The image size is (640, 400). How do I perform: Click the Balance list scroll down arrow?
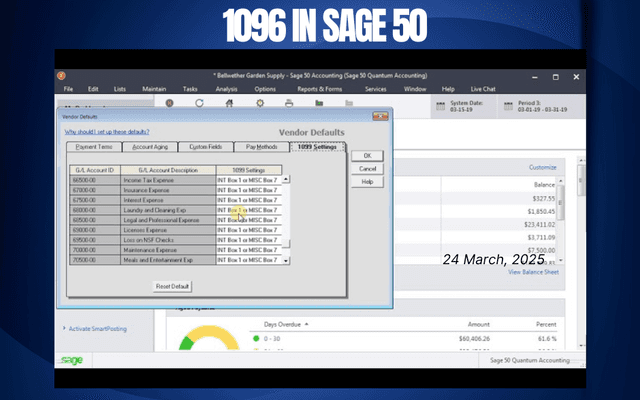coord(561,260)
